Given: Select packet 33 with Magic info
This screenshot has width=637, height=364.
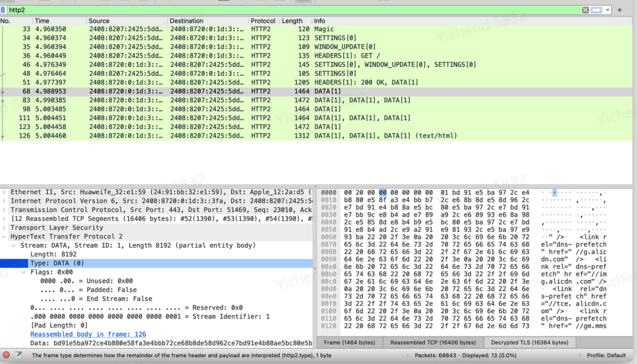Looking at the screenshot, I should (x=316, y=29).
